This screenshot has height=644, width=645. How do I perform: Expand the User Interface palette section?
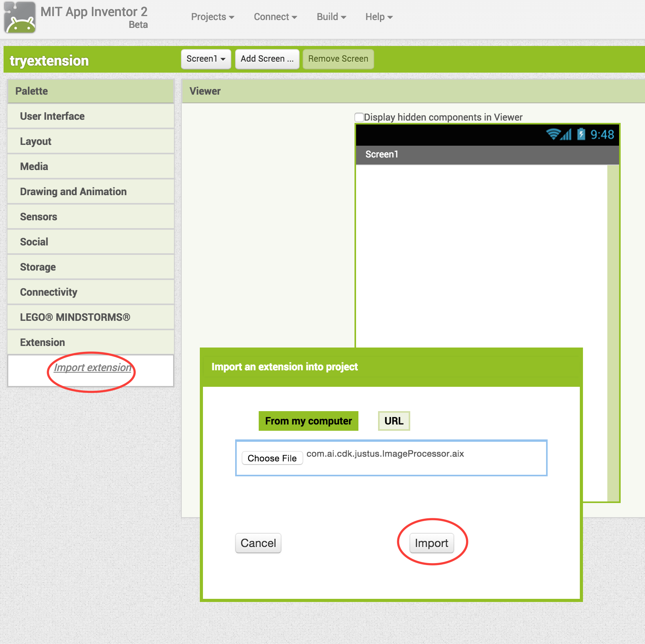point(91,116)
